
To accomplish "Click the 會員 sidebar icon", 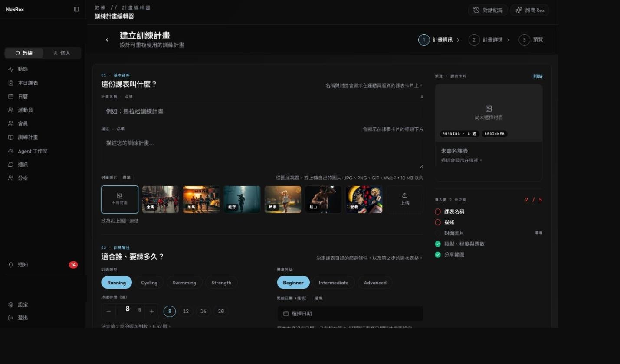I will [11, 123].
